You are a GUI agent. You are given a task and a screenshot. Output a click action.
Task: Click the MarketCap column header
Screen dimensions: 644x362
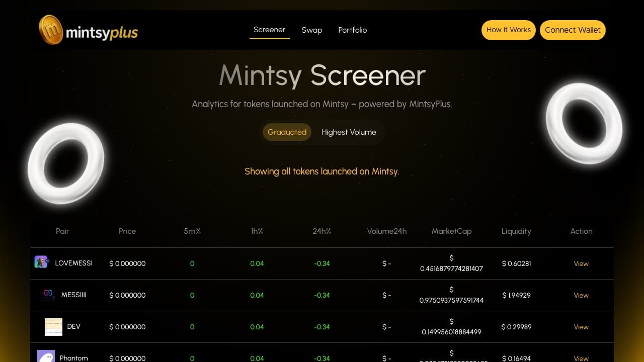[452, 231]
